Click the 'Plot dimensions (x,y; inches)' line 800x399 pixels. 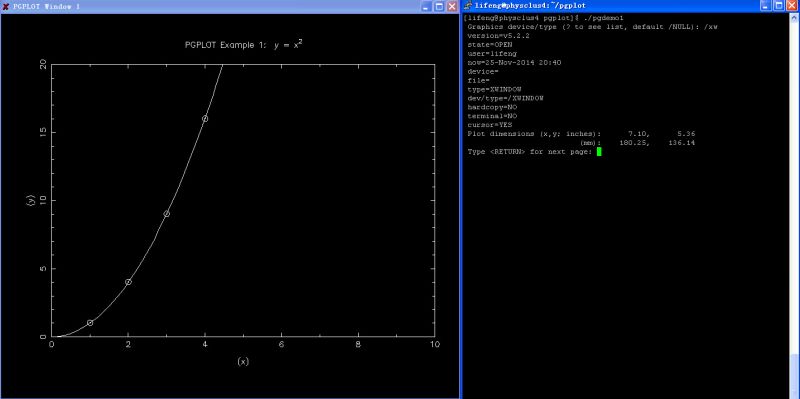[x=581, y=134]
